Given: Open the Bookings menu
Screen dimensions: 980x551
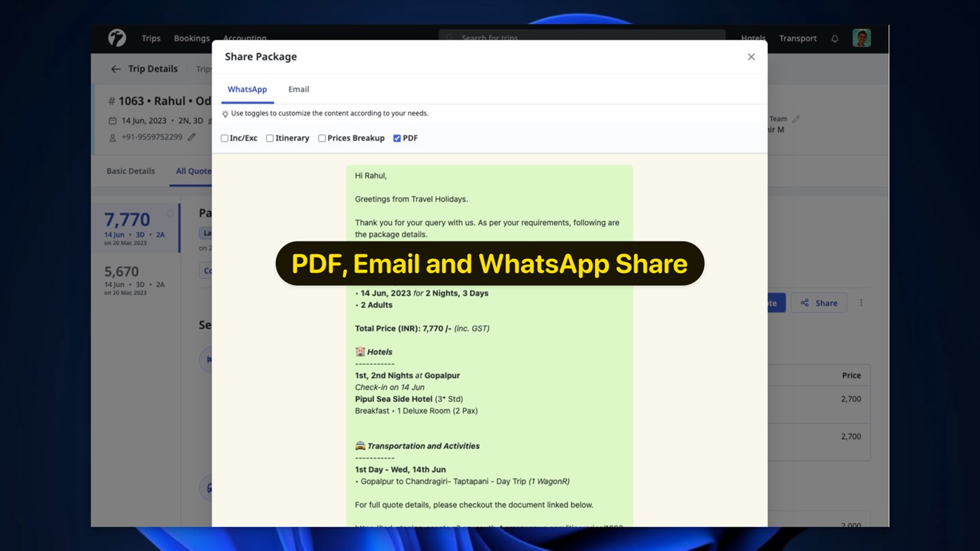Looking at the screenshot, I should pos(191,39).
